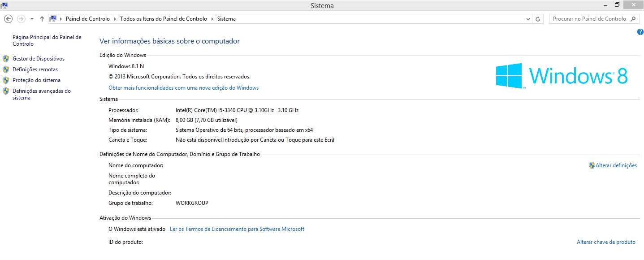644x260 pixels.
Task: Click the Forward navigation arrow
Action: (21, 19)
